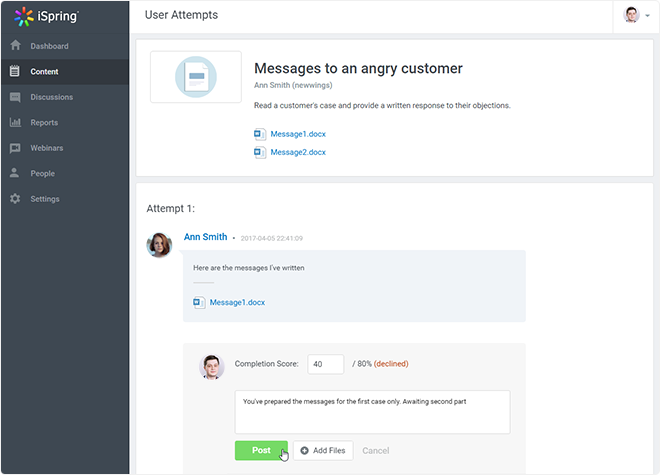
Task: Click the Discussions chat icon
Action: coord(15,97)
